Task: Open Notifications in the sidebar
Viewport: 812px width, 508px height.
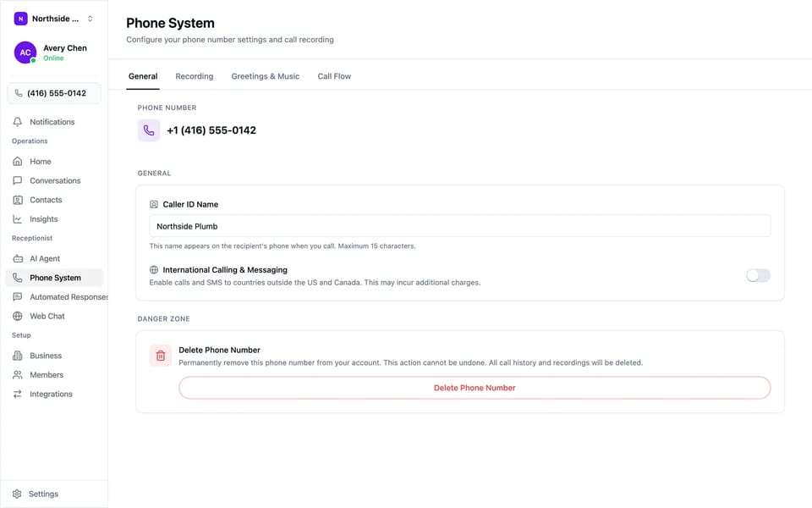Action: click(x=54, y=122)
